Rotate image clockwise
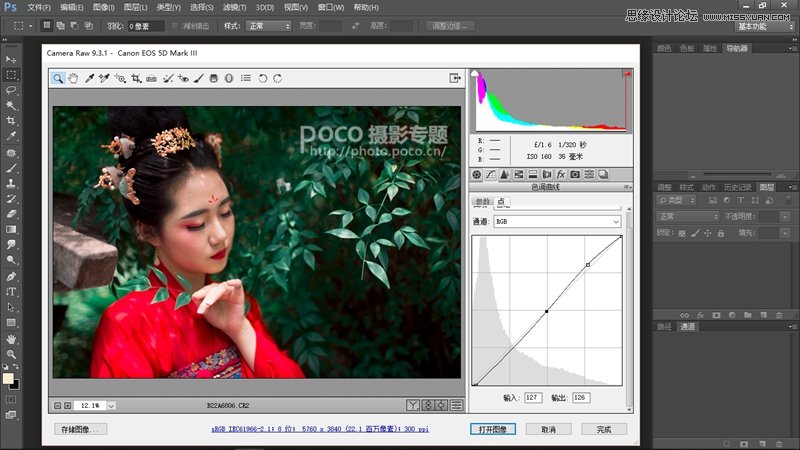The width and height of the screenshot is (800, 450). point(278,79)
